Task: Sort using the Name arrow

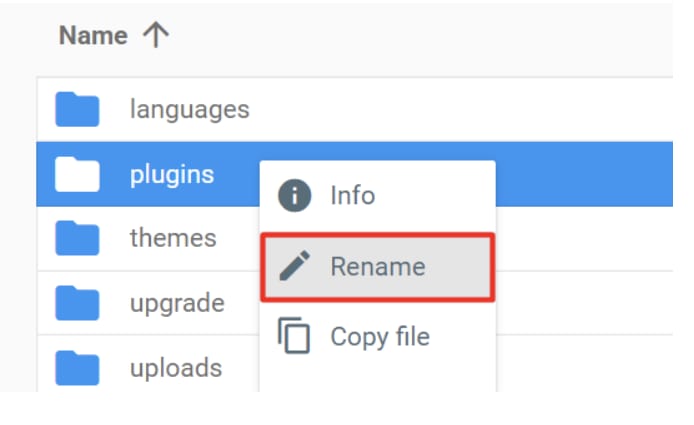Action: pyautogui.click(x=155, y=36)
